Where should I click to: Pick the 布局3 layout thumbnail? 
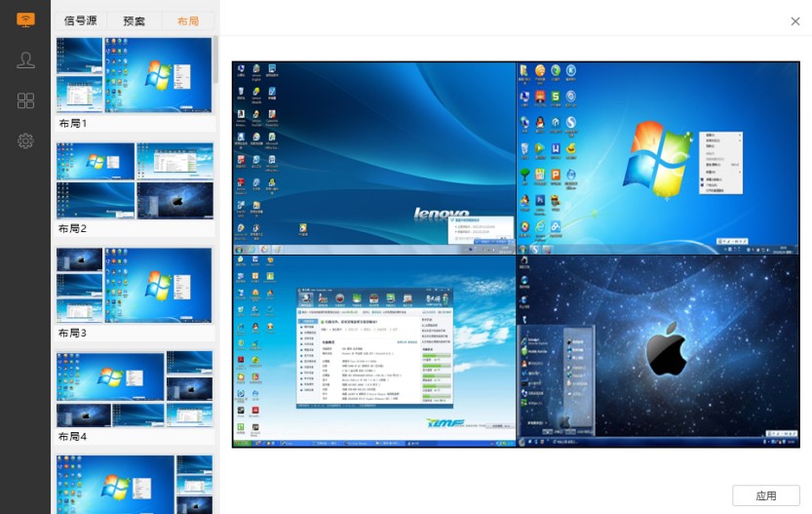pyautogui.click(x=134, y=285)
